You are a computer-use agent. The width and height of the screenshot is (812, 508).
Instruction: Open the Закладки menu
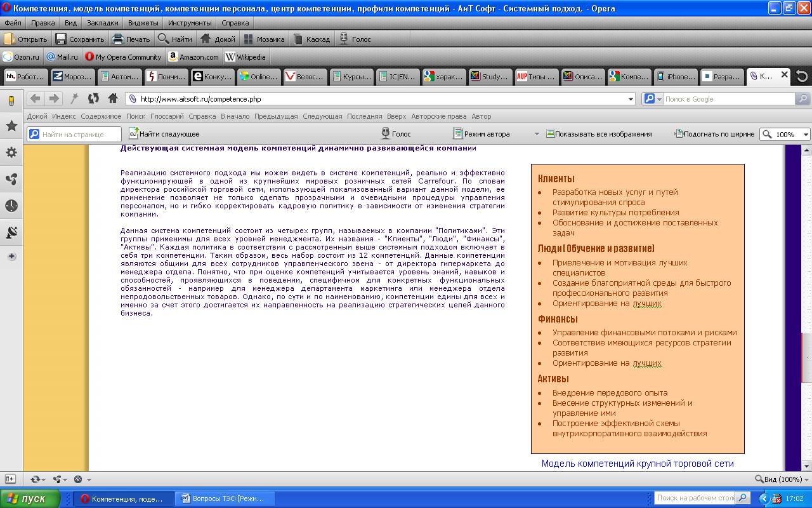102,23
